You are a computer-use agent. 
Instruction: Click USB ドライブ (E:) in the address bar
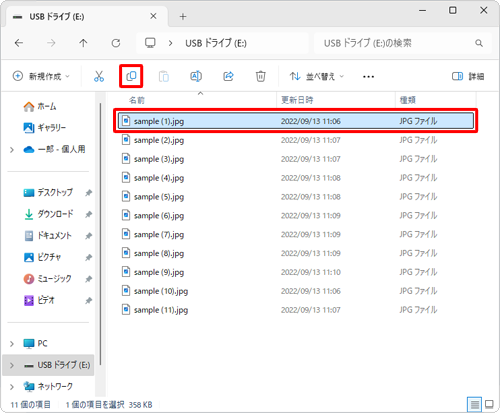(x=216, y=43)
